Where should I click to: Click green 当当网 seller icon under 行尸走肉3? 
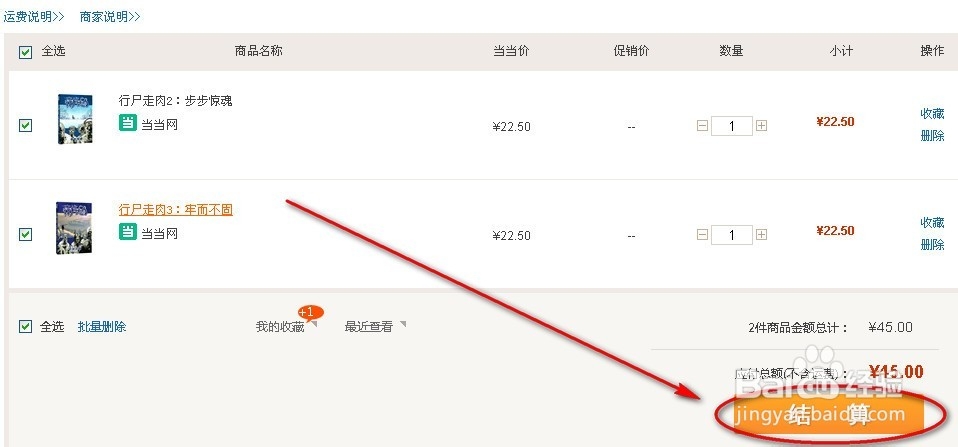(x=128, y=231)
